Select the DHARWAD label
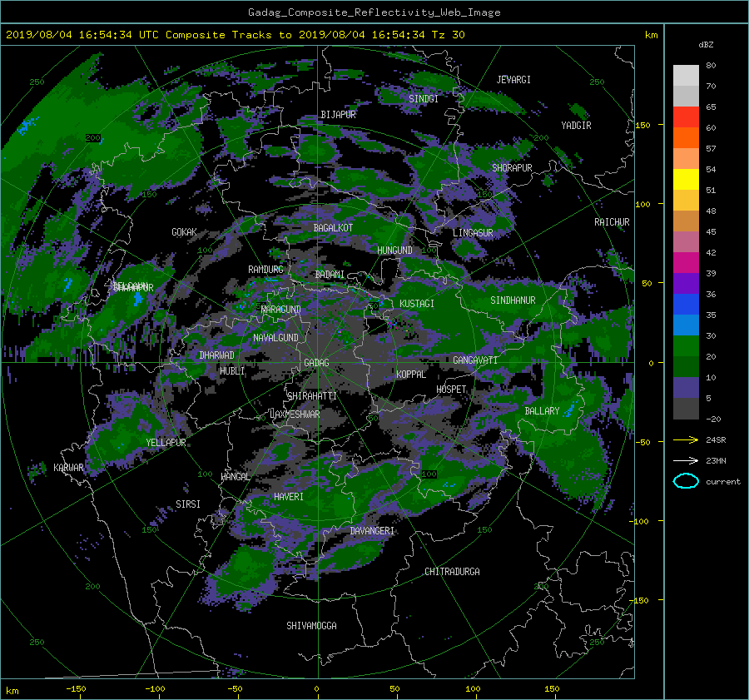 pyautogui.click(x=216, y=355)
